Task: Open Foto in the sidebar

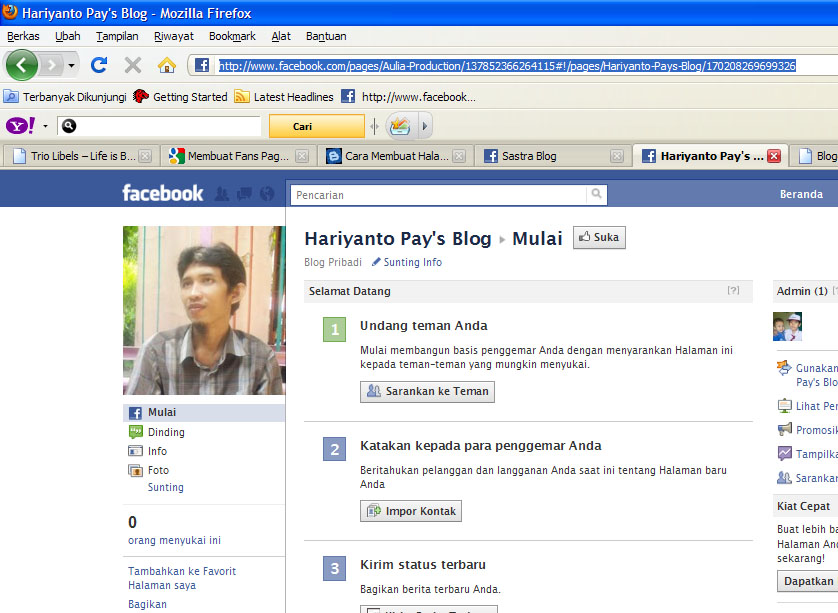Action: coord(158,470)
